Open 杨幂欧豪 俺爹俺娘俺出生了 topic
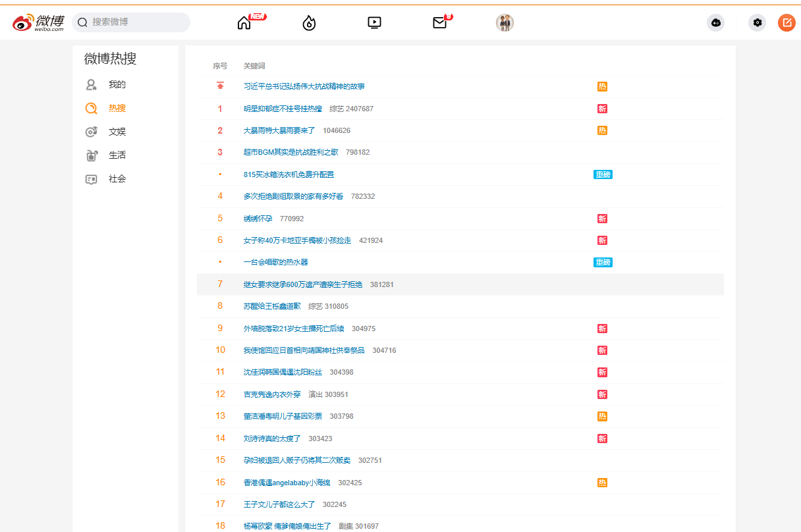 pos(287,526)
